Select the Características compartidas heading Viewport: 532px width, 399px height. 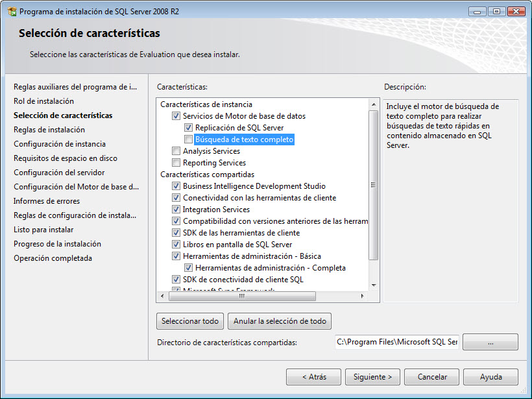pyautogui.click(x=208, y=175)
